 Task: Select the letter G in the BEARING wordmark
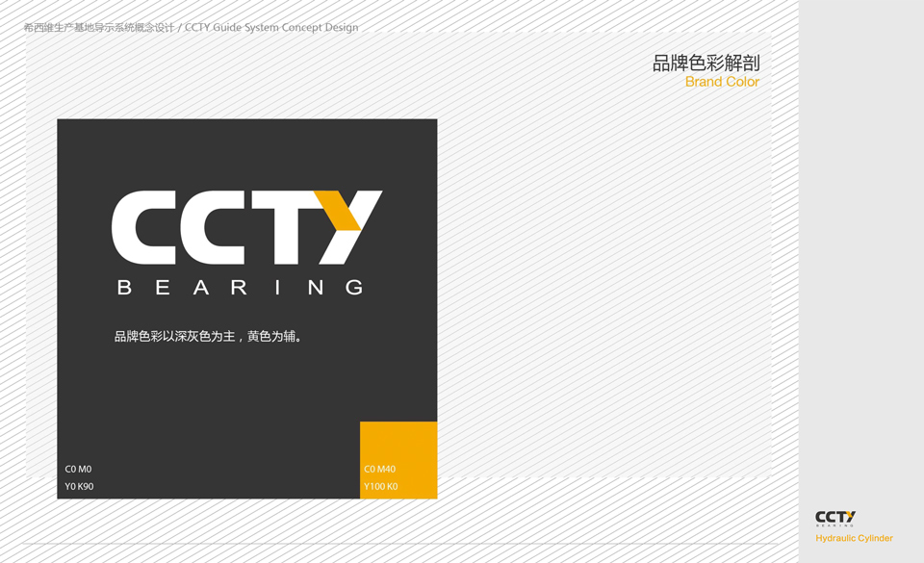pyautogui.click(x=354, y=287)
